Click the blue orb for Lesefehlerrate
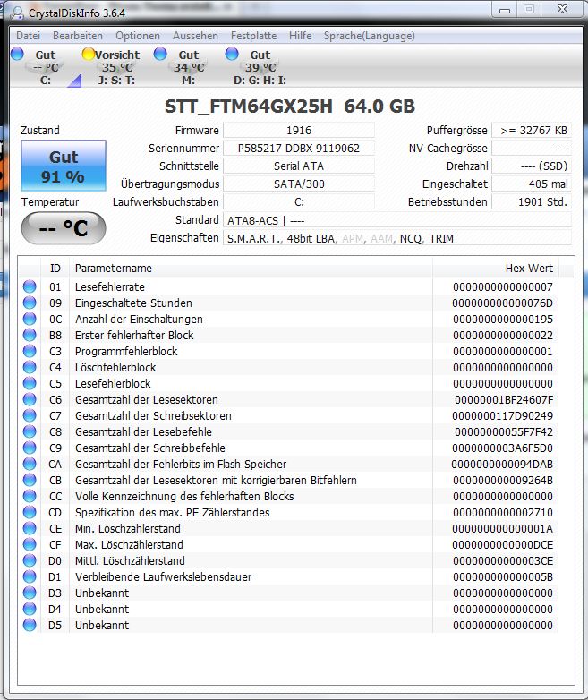The image size is (588, 700). click(x=30, y=286)
